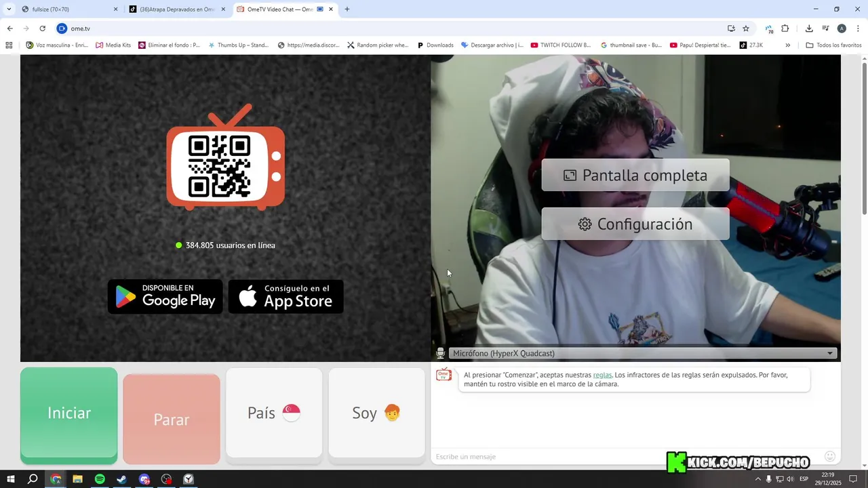
Task: Open the Eliminar el fondo bookmark
Action: (x=170, y=45)
